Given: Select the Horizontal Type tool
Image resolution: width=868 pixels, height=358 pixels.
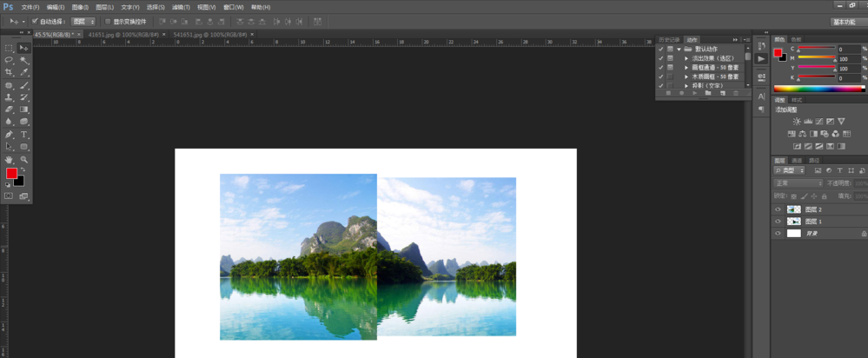Looking at the screenshot, I should [24, 135].
